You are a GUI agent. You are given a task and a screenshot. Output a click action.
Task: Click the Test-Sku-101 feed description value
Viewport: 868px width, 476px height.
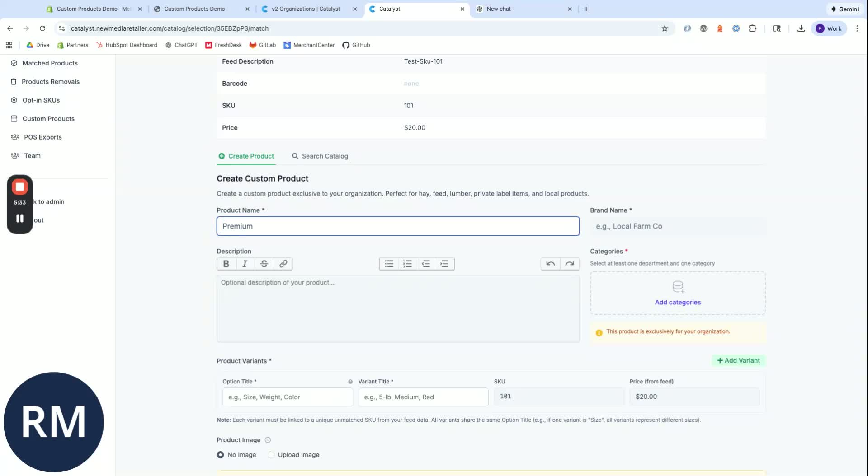(423, 61)
